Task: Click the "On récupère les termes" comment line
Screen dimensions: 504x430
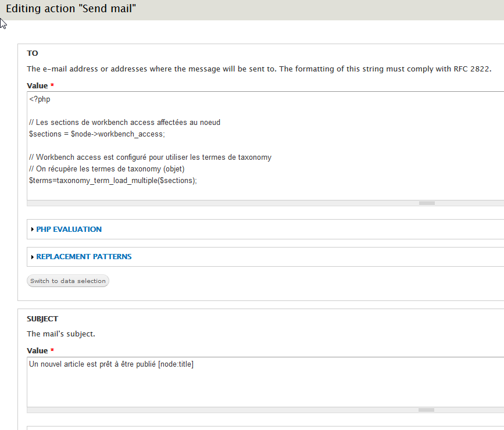Action: (107, 169)
